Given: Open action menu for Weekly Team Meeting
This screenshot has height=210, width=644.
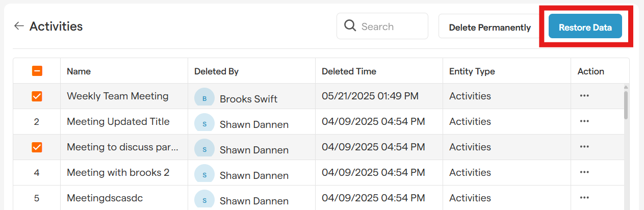Looking at the screenshot, I should [584, 96].
